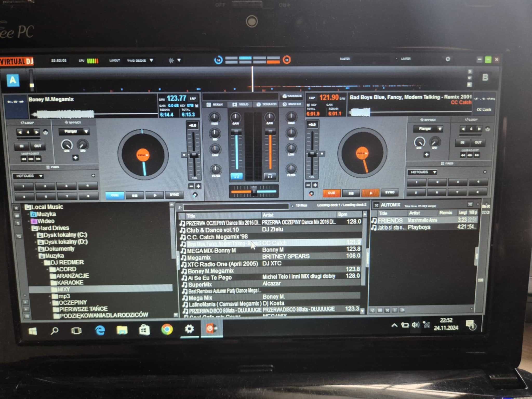Sort browser by Bpm column
The width and height of the screenshot is (532, 399).
pos(349,214)
